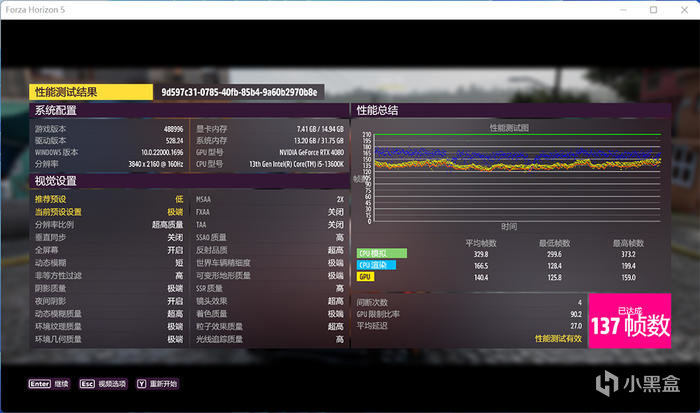Click the 夜间阴影 row label
The width and height of the screenshot is (700, 413).
pos(50,301)
